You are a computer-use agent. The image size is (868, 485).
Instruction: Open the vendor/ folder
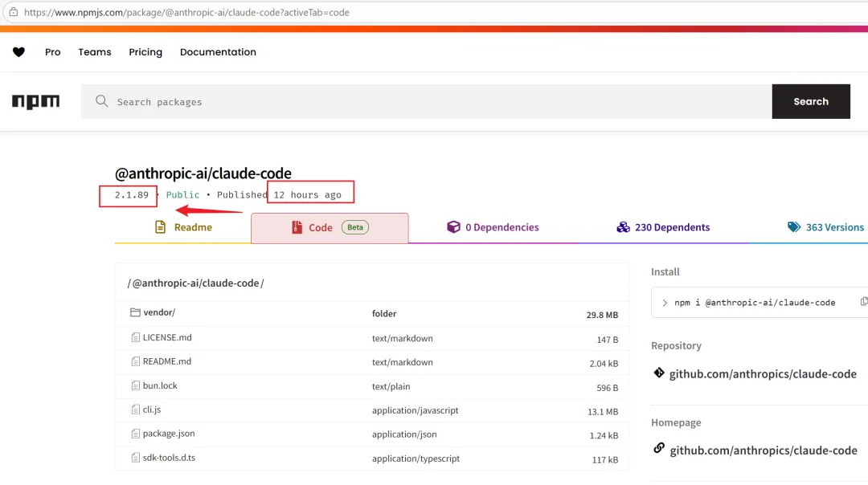[x=159, y=312]
